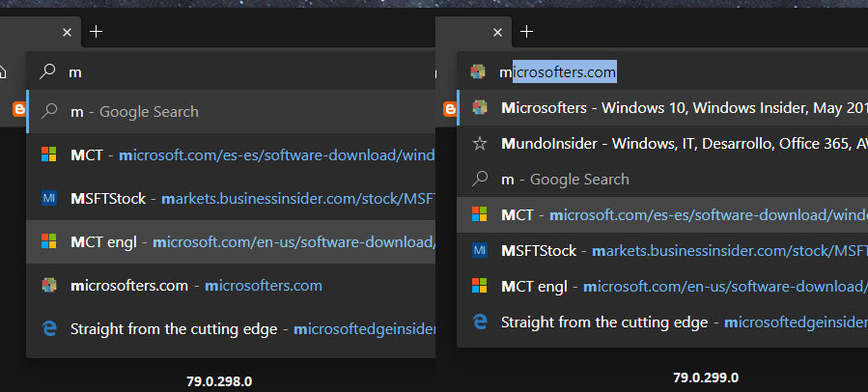Click the star icon beside 'MundoInsider'
868x392 pixels.
tap(480, 144)
